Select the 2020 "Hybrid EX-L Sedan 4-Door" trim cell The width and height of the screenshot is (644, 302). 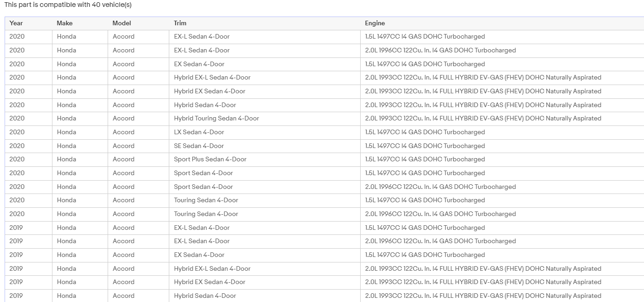click(264, 78)
